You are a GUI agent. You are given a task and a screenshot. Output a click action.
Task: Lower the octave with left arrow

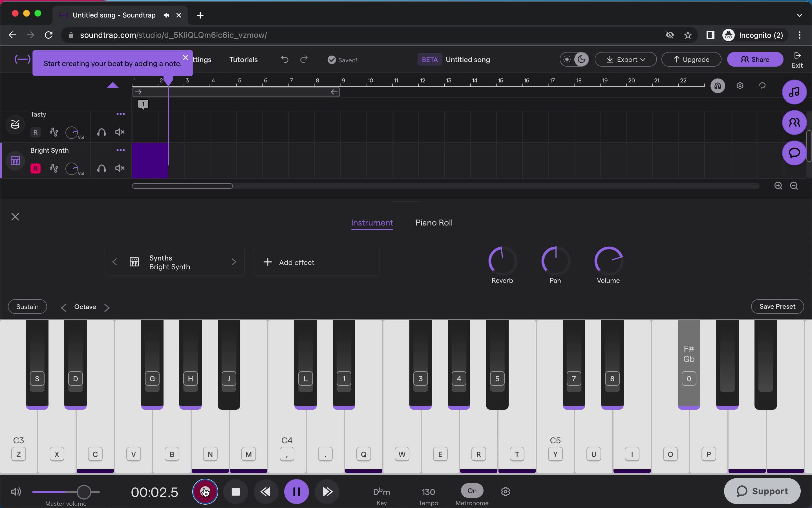(63, 307)
